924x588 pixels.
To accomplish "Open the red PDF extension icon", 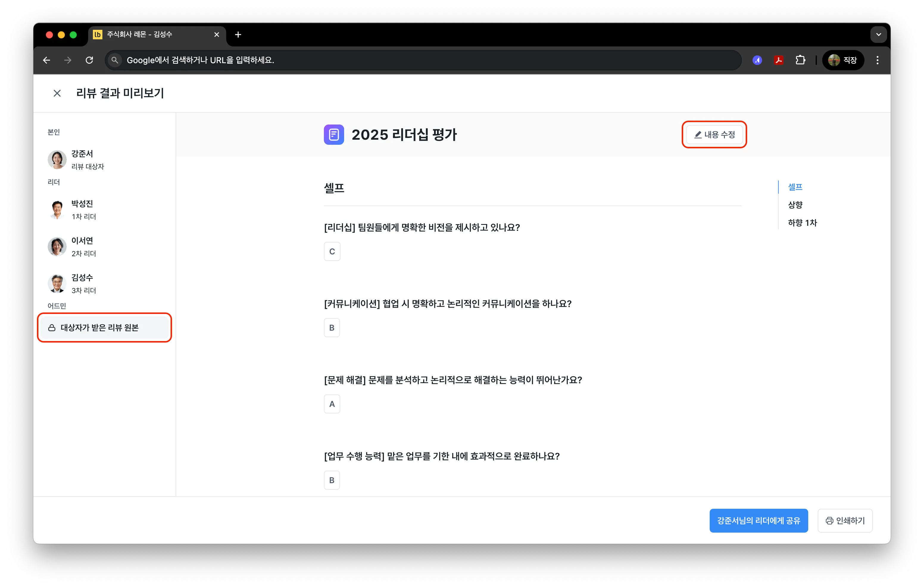I will 778,60.
